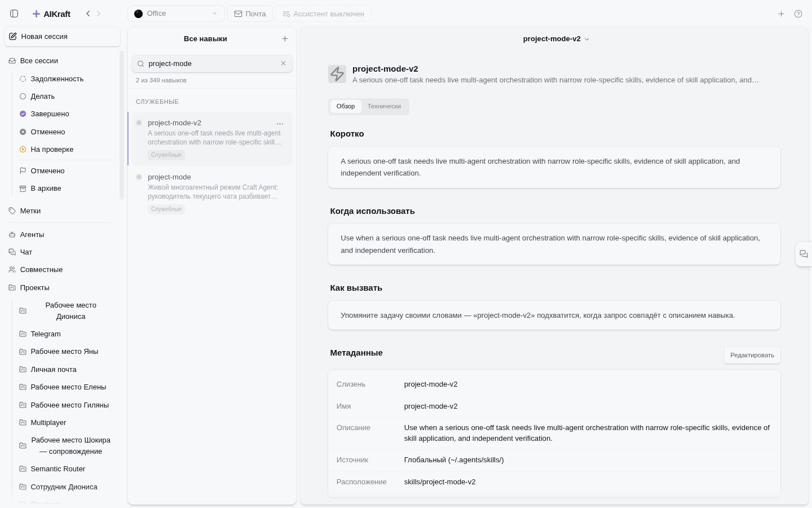Open the Office workspace dropdown
The image size is (812, 508).
(x=176, y=14)
